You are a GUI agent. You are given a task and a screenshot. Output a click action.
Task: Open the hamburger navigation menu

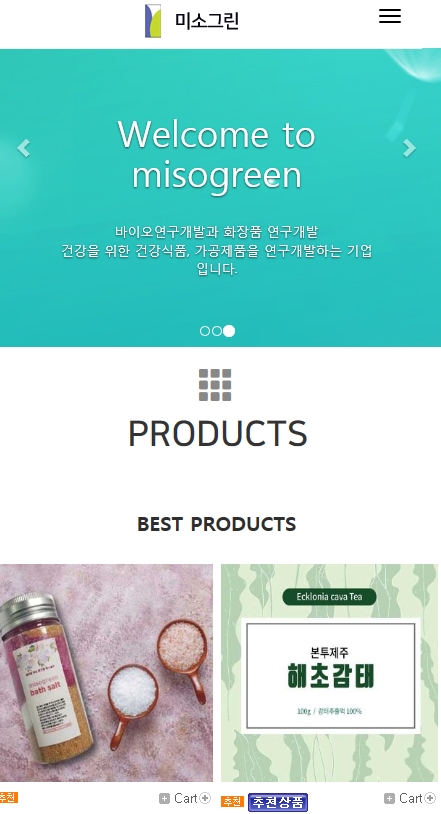390,16
